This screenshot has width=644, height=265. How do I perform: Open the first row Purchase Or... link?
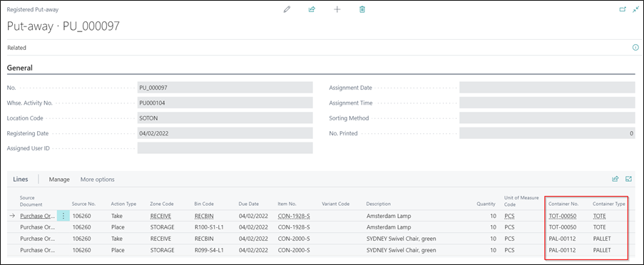click(37, 216)
